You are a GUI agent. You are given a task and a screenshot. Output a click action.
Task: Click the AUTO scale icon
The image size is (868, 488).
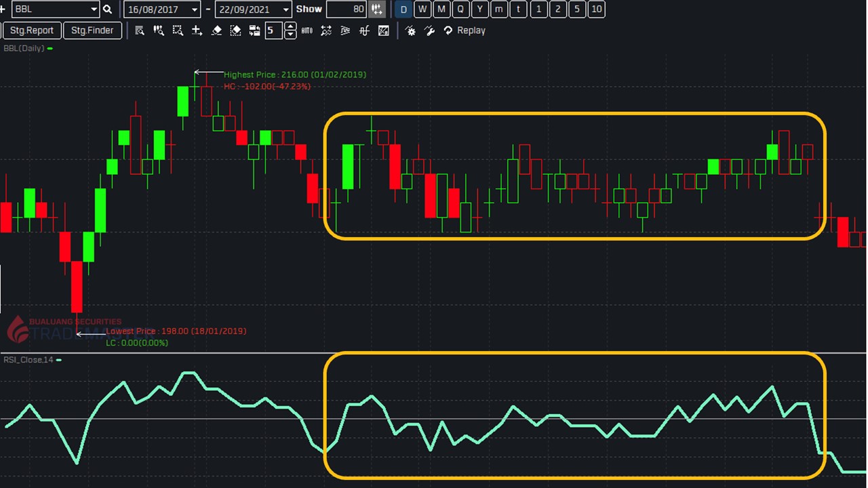point(307,30)
